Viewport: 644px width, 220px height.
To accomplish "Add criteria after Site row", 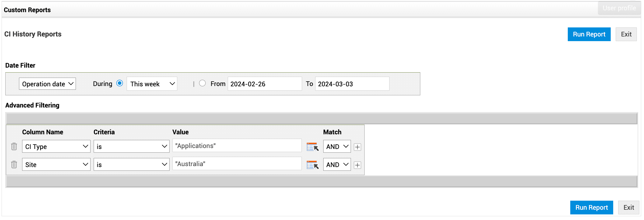I will 357,165.
